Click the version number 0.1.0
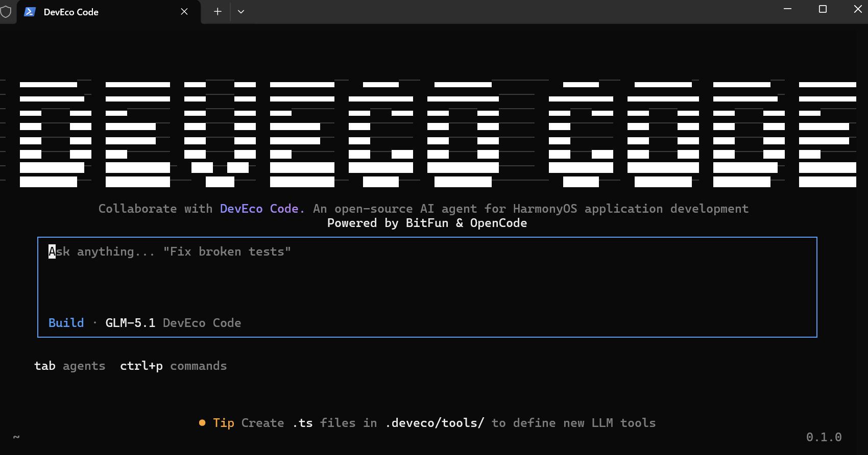 [824, 437]
